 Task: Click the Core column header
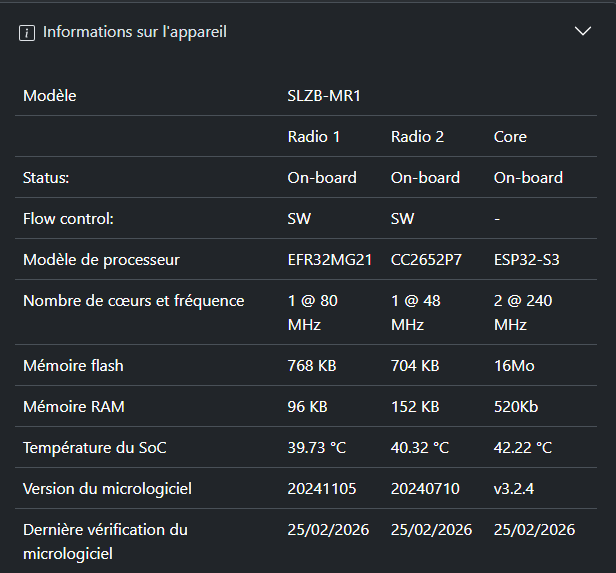[510, 137]
